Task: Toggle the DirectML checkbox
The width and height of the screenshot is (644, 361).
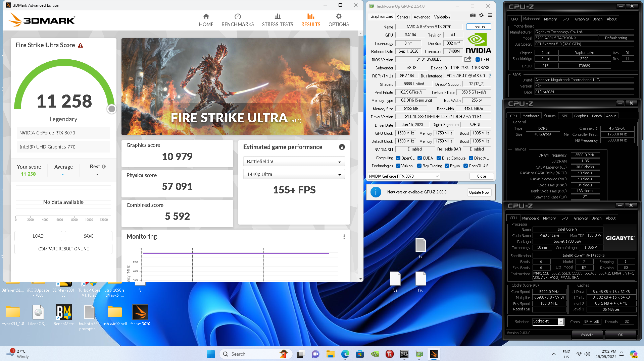Action: point(471,158)
